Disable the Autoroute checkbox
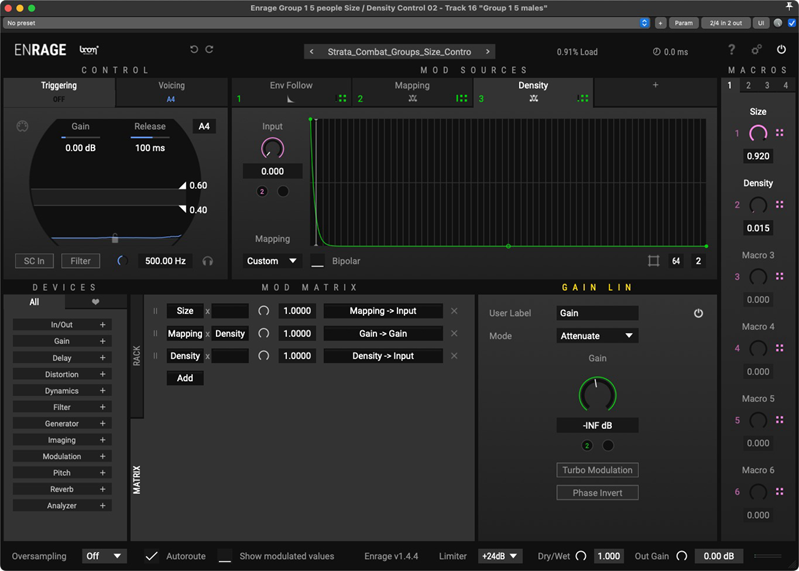Image resolution: width=799 pixels, height=571 pixels. click(152, 556)
